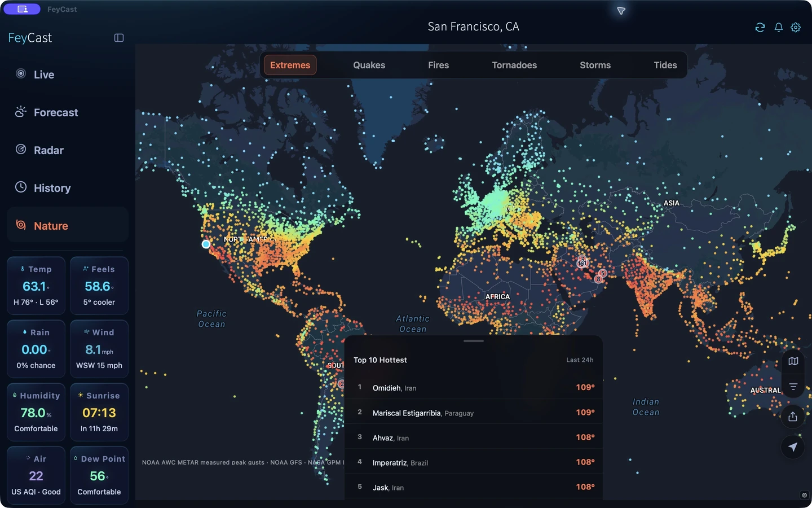Switch to the Storms tab
Screen dimensions: 812x508
[x=595, y=65]
